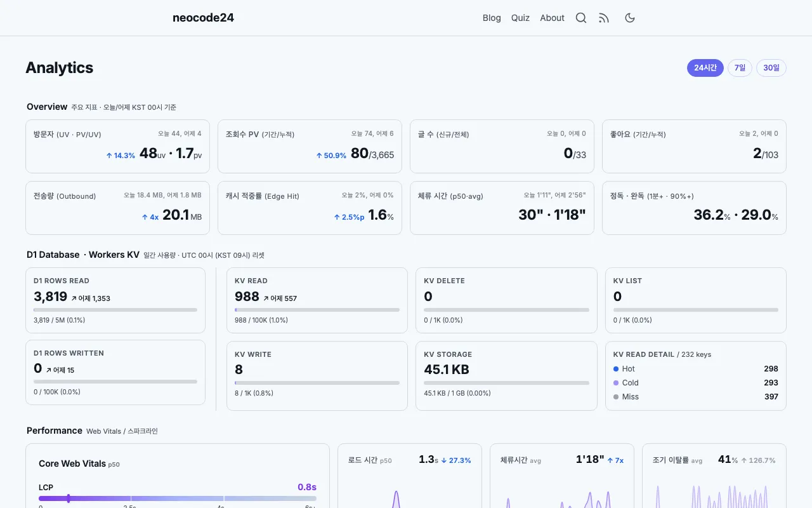812x508 pixels.
Task: Select the 30일 time range
Action: [x=771, y=67]
